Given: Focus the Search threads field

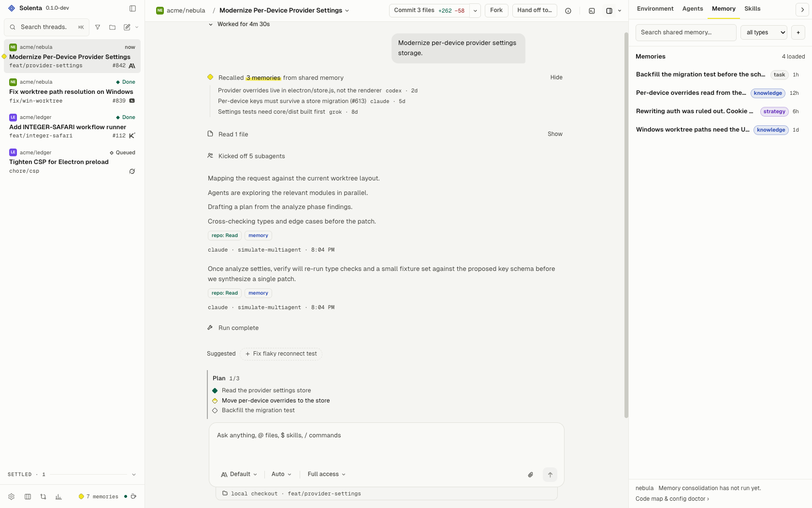Looking at the screenshot, I should 46,27.
